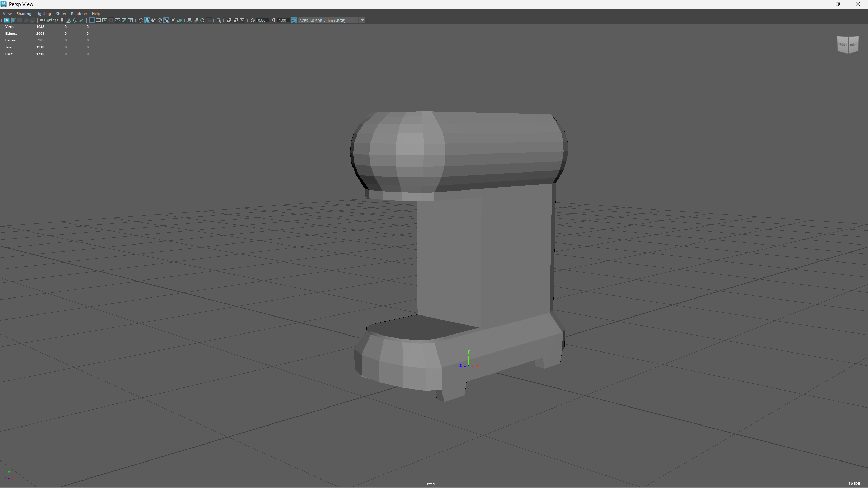The image size is (868, 488).
Task: Click the Image Plane icon
Action: [68, 20]
